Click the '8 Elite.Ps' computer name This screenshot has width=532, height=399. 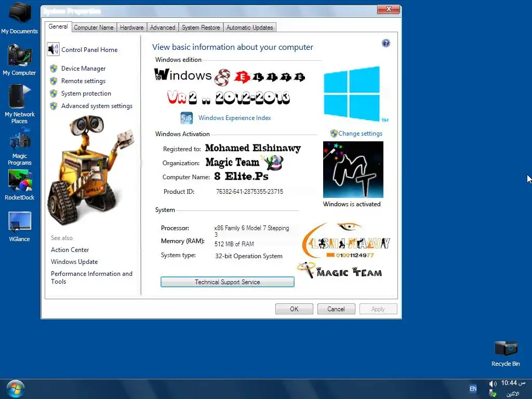pyautogui.click(x=241, y=177)
